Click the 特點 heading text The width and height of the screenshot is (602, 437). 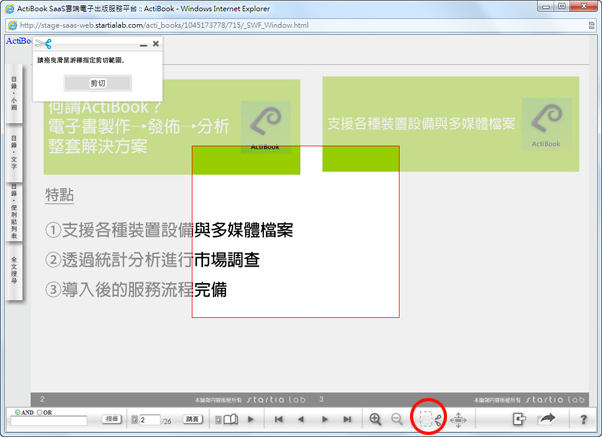coord(60,195)
